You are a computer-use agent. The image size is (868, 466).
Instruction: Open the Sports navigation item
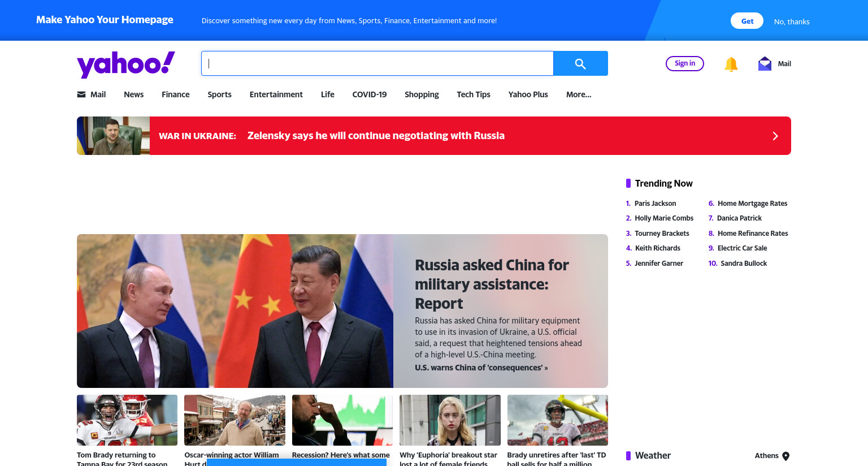tap(219, 94)
